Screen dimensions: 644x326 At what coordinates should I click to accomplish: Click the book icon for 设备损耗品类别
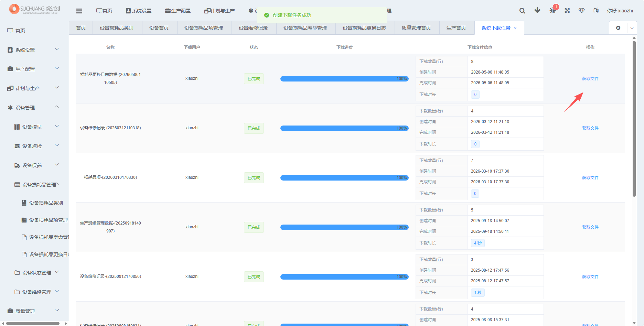pos(24,203)
